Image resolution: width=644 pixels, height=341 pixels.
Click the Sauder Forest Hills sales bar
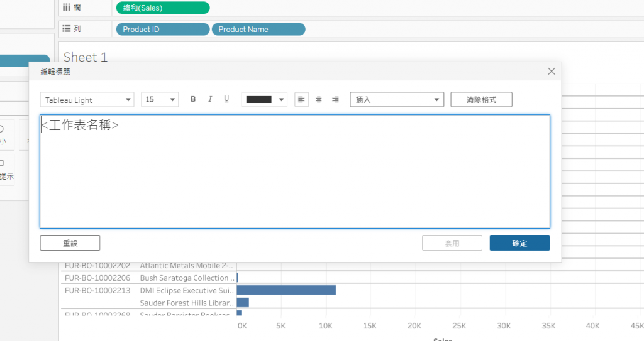(243, 303)
